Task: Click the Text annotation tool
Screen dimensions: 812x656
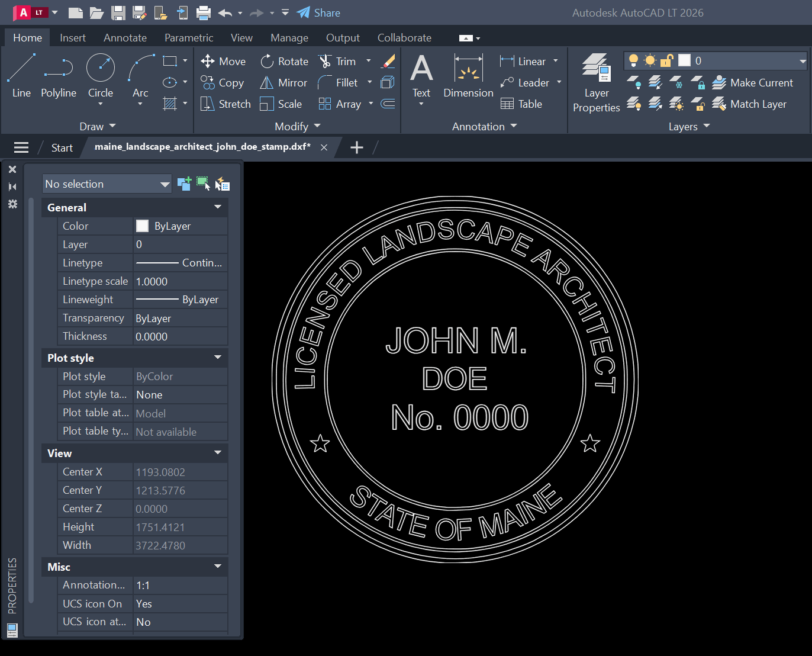Action: pyautogui.click(x=421, y=77)
